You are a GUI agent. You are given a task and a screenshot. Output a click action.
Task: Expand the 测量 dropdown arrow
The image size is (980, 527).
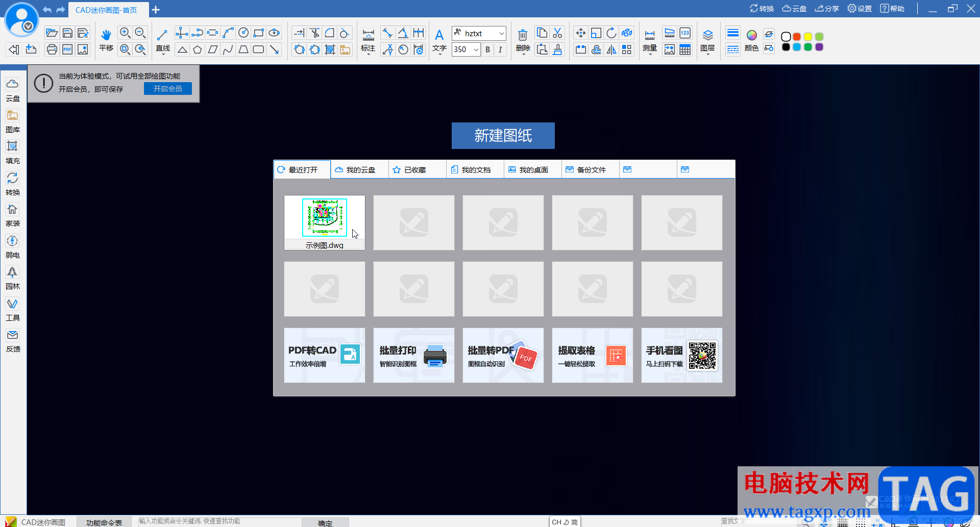click(x=650, y=54)
